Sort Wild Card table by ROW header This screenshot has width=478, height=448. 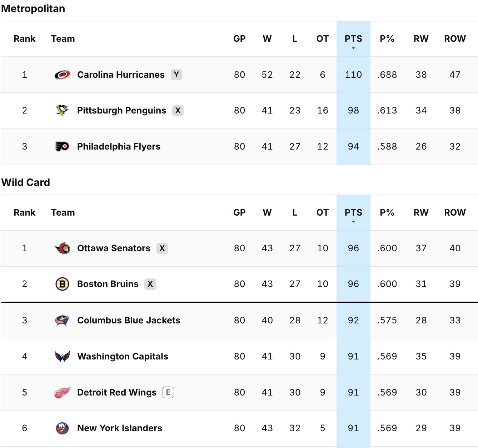click(x=454, y=212)
